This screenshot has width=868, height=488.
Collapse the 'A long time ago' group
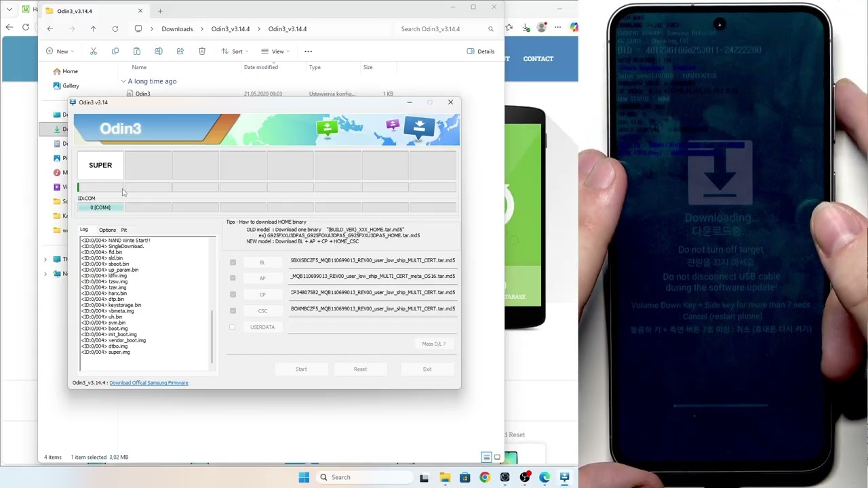tap(123, 81)
